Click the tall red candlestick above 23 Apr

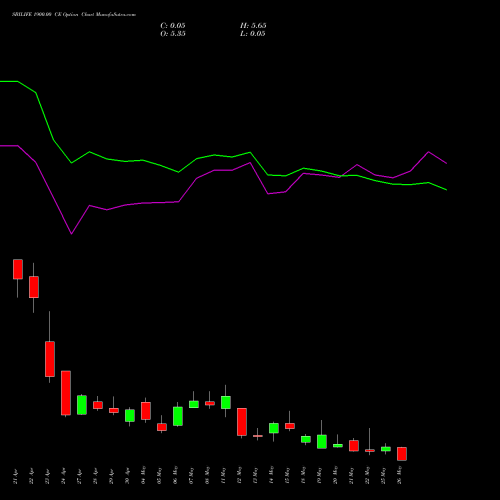click(x=50, y=359)
